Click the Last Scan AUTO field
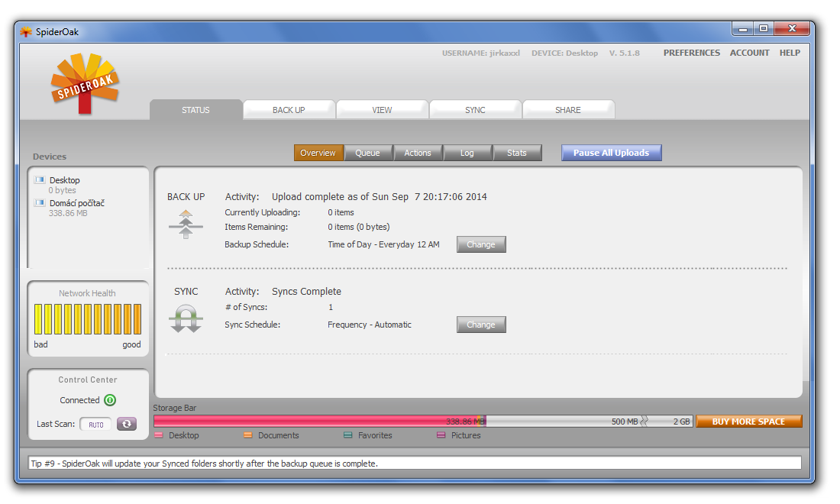 click(x=96, y=425)
